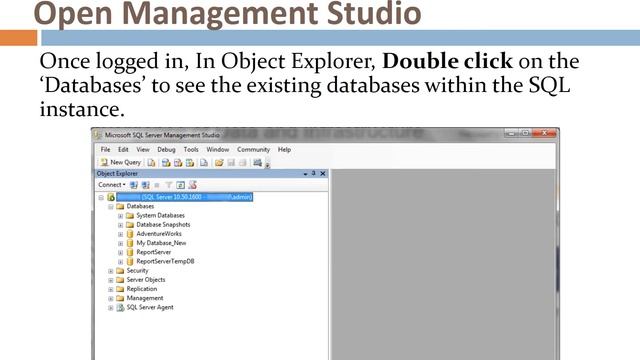The height and width of the screenshot is (360, 640).
Task: Click the Registered Servers icon in toolbar
Action: tap(257, 162)
